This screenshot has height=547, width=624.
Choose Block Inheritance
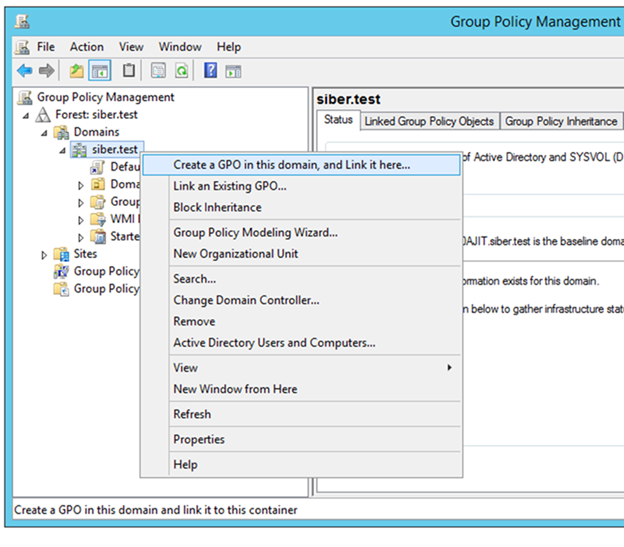pyautogui.click(x=301, y=207)
